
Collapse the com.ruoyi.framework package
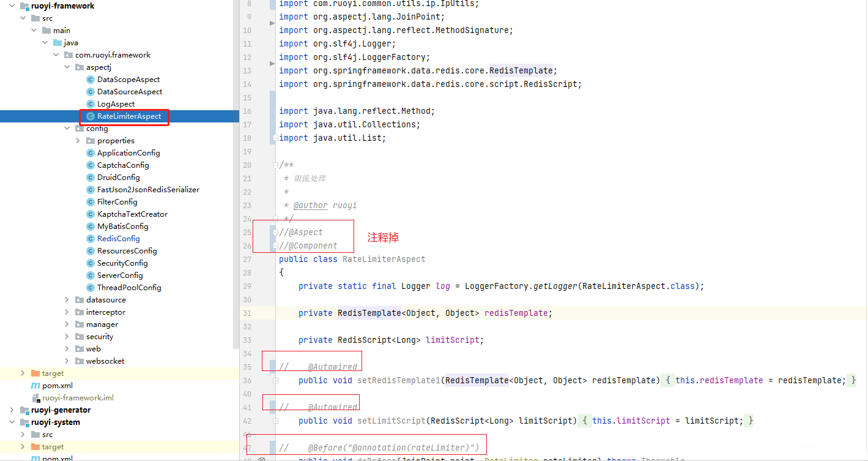(x=56, y=55)
